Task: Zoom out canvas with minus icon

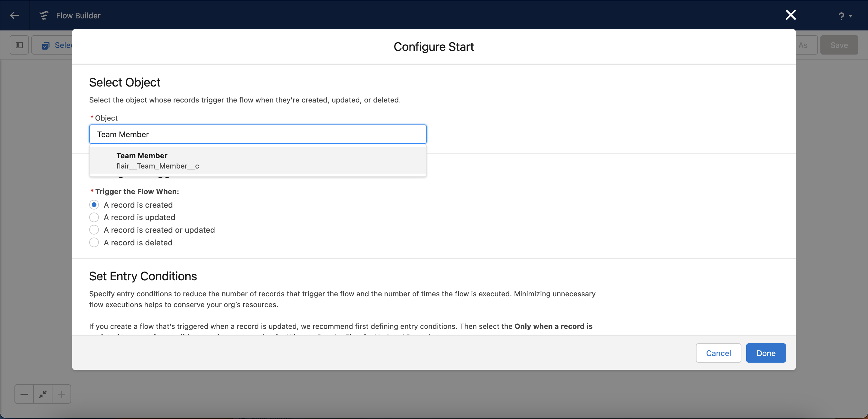Action: (24, 394)
